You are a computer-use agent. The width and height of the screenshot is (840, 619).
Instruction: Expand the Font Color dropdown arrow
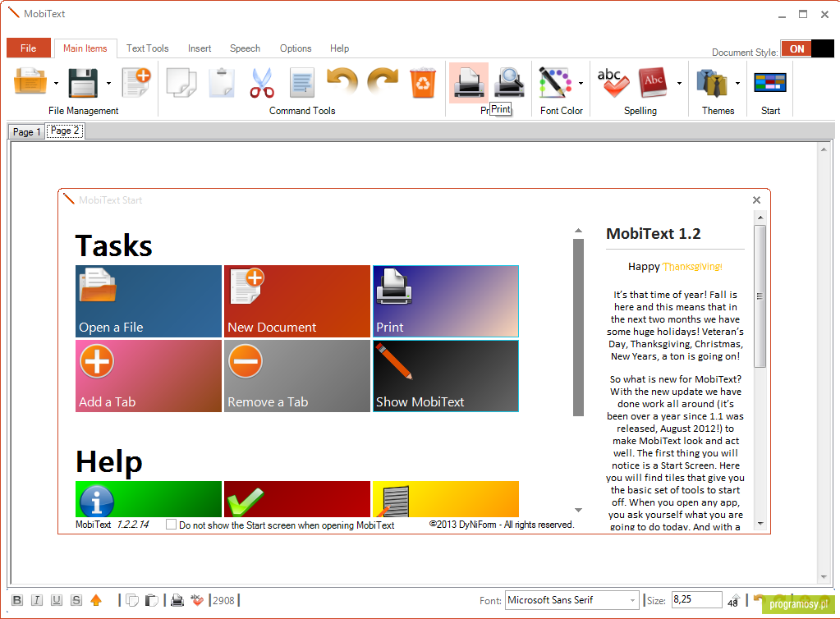[x=581, y=83]
